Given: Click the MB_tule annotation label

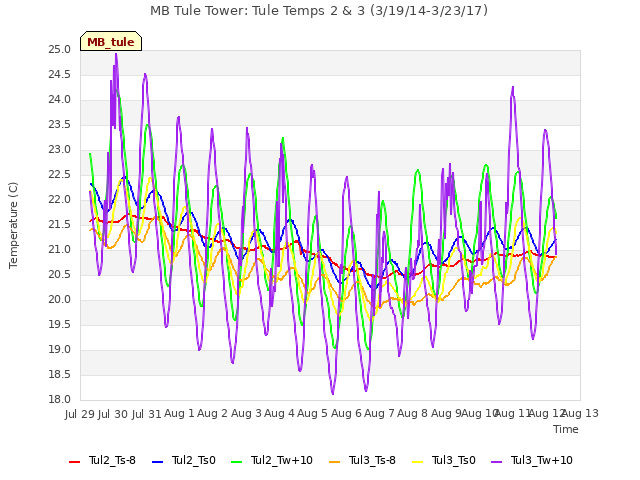Looking at the screenshot, I should [111, 42].
